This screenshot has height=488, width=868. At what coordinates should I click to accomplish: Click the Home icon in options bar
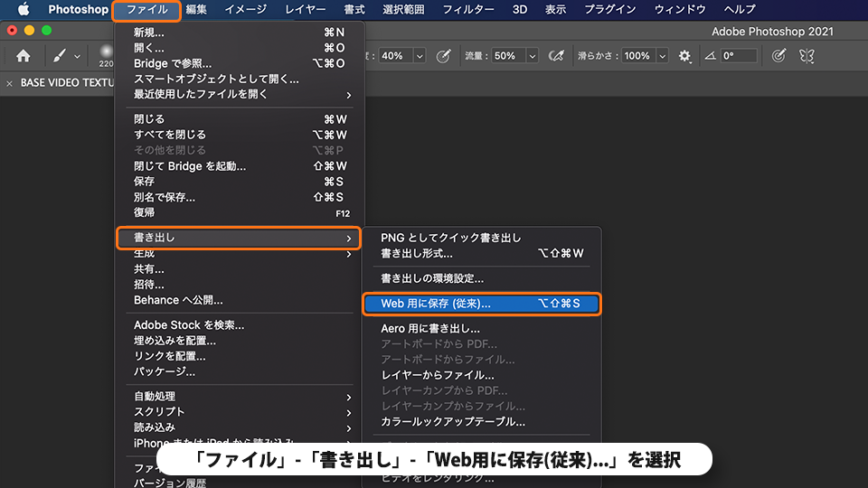(24, 56)
